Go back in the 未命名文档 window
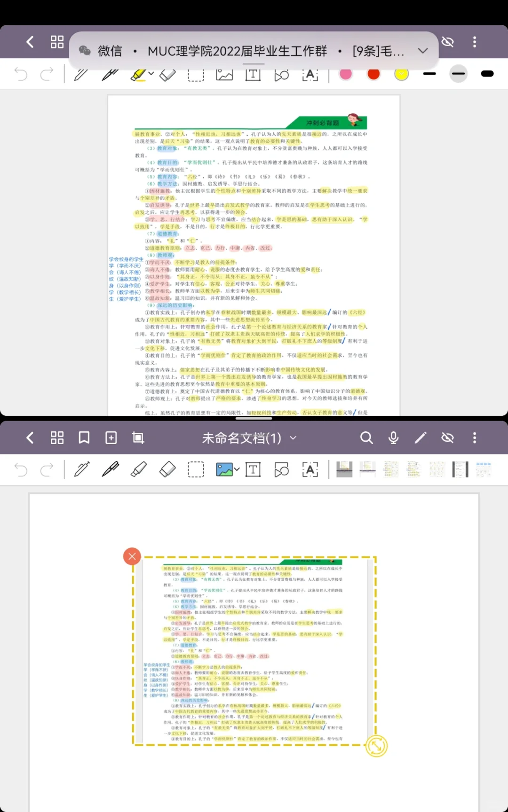Viewport: 508px width, 812px height. click(x=30, y=438)
